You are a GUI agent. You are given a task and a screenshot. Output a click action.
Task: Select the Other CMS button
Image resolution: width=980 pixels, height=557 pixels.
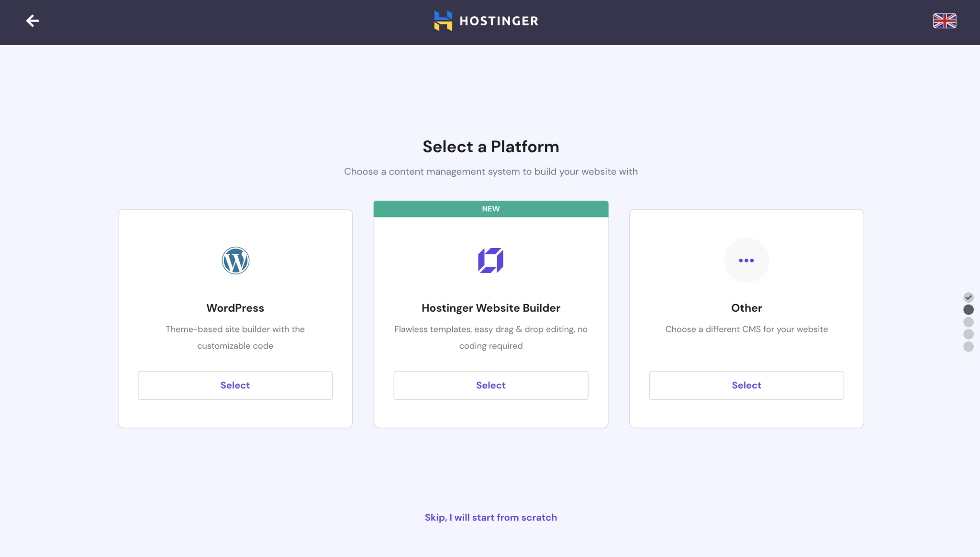pyautogui.click(x=746, y=385)
